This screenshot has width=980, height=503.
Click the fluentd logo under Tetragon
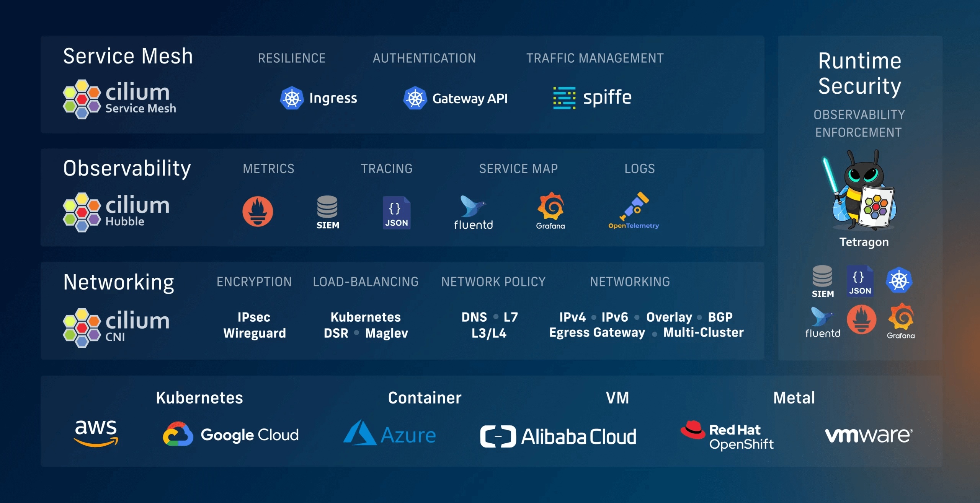823,322
